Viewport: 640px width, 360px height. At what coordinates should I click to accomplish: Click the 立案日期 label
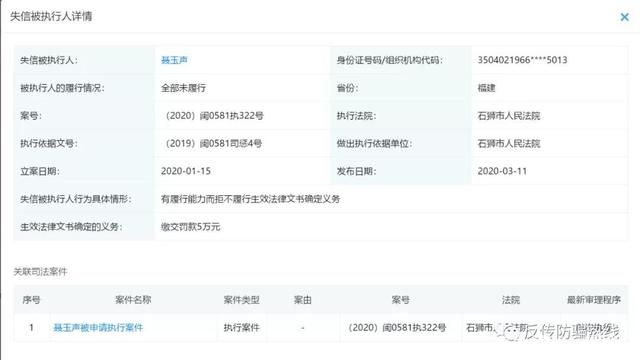tap(40, 171)
